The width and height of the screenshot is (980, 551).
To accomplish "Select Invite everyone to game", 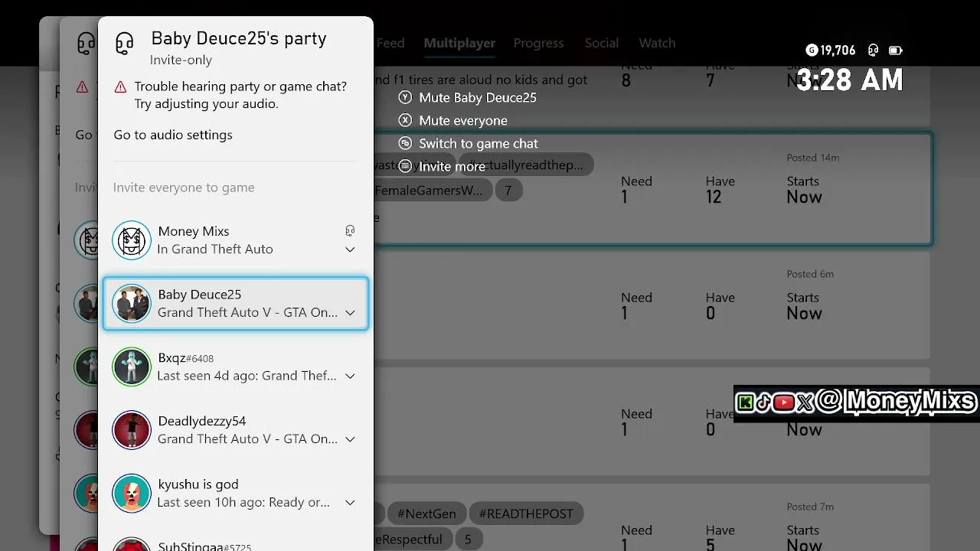I will tap(184, 187).
